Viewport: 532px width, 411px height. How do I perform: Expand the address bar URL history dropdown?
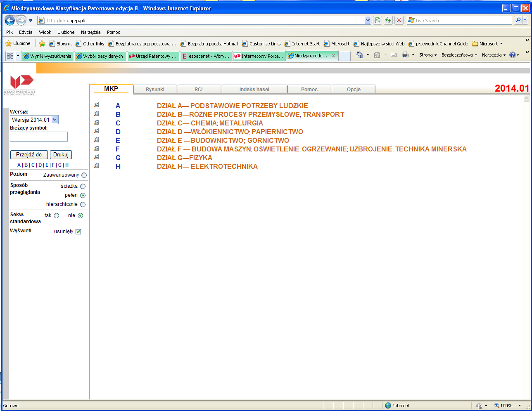(x=368, y=20)
